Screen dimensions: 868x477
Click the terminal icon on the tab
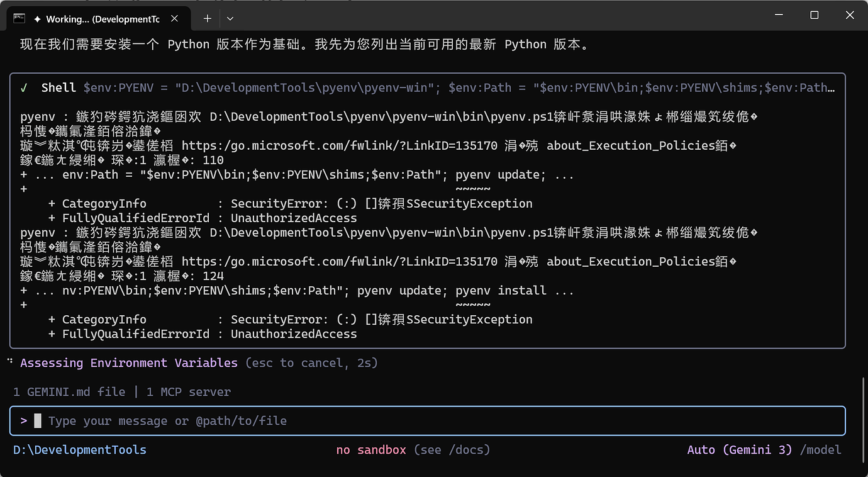pos(19,18)
